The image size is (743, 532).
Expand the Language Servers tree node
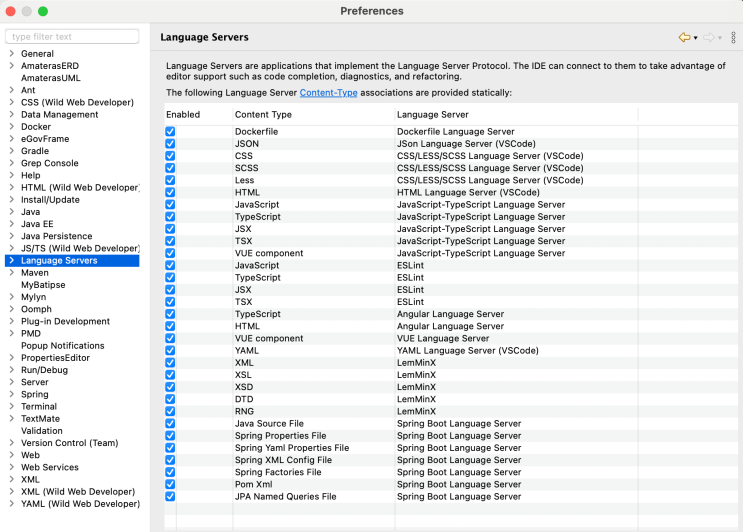click(x=10, y=261)
